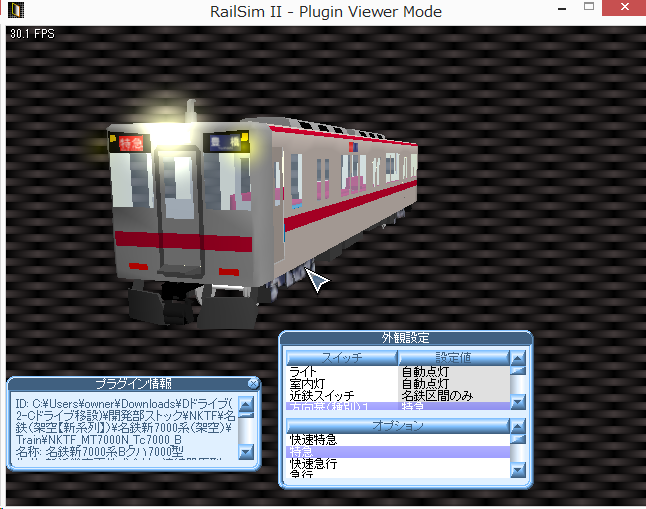The height and width of the screenshot is (509, 646).
Task: Click the 30.1 FPS counter
Action: click(x=32, y=34)
